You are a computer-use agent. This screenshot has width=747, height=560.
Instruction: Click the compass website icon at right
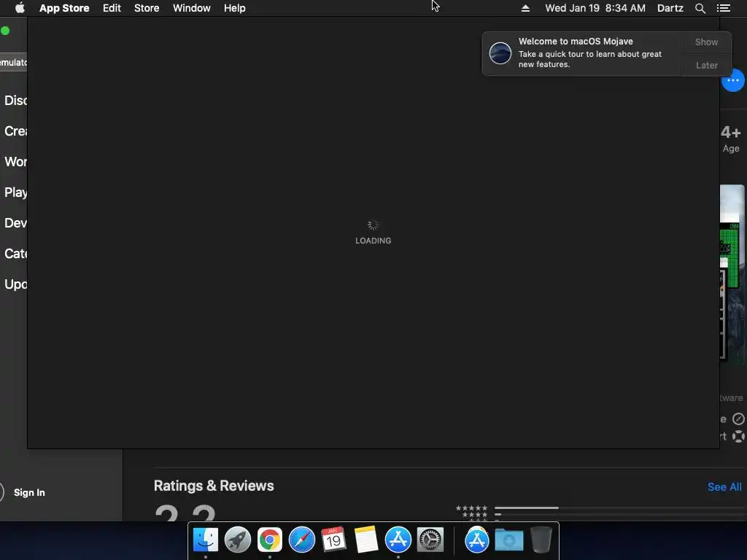pyautogui.click(x=738, y=419)
